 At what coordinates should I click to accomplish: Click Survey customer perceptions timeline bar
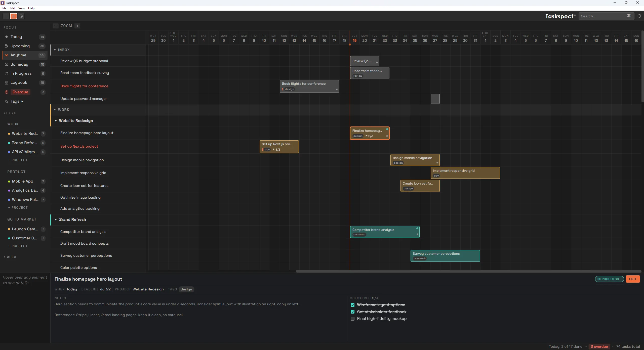[445, 256]
